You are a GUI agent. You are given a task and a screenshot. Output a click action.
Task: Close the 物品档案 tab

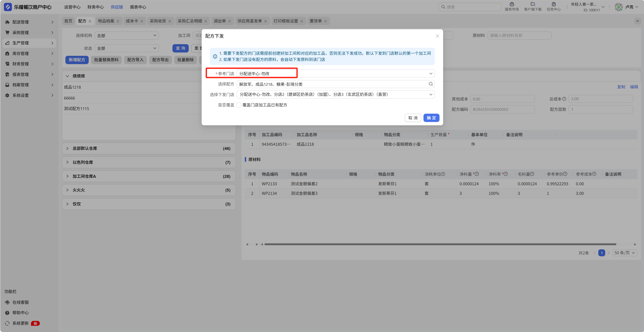click(x=118, y=21)
